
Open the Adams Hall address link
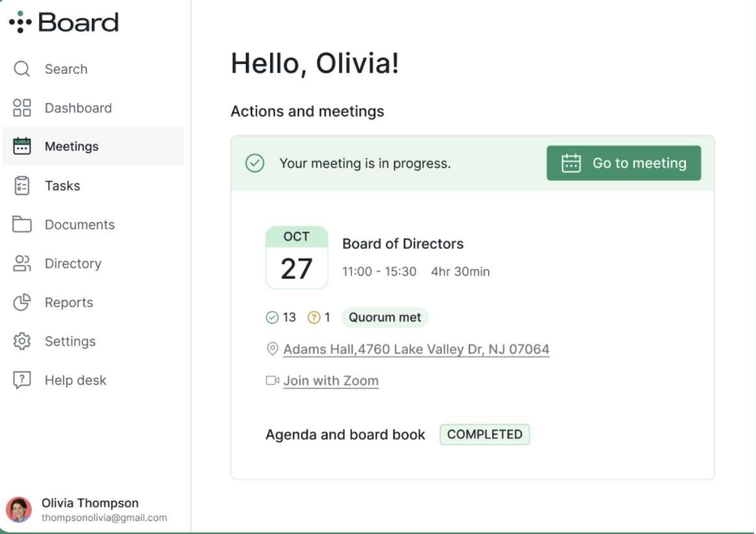pyautogui.click(x=416, y=349)
